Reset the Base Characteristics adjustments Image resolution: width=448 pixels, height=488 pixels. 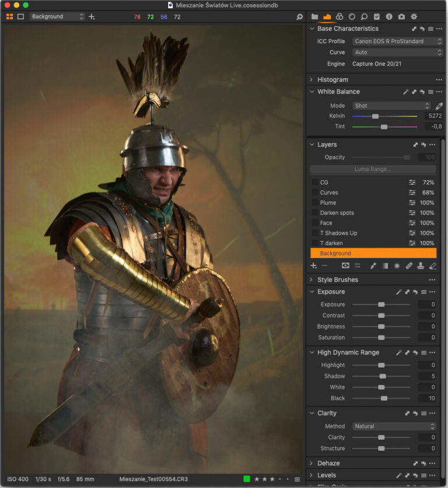pyautogui.click(x=422, y=29)
